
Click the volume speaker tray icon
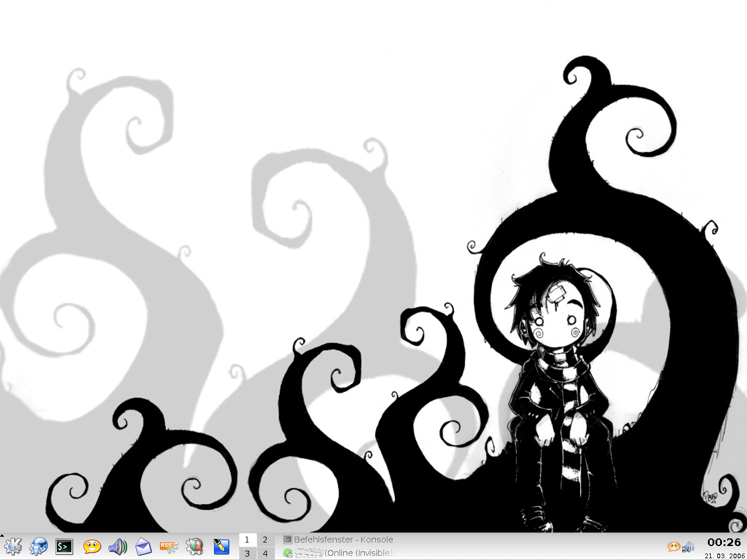pyautogui.click(x=688, y=547)
